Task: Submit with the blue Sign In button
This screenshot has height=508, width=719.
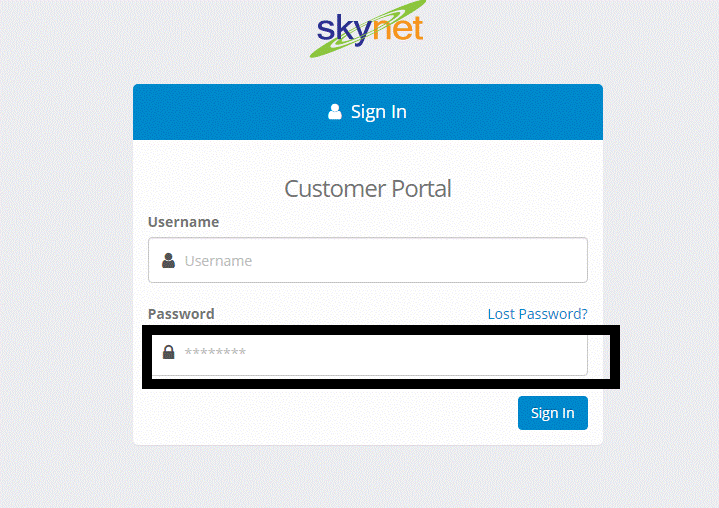Action: coord(553,413)
